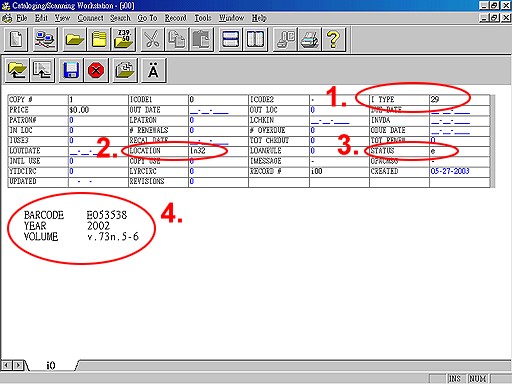Viewport: 512px width, 384px height.
Task: Click the right tab scroll arrow
Action: click(x=18, y=365)
